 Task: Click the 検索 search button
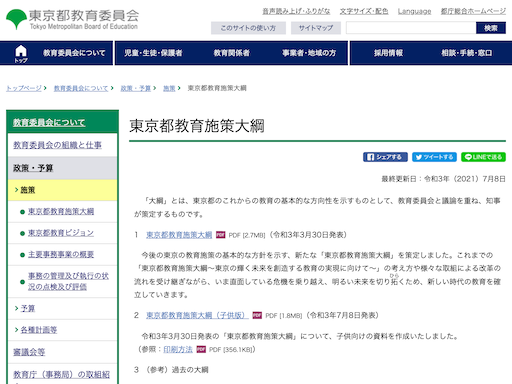tap(491, 28)
